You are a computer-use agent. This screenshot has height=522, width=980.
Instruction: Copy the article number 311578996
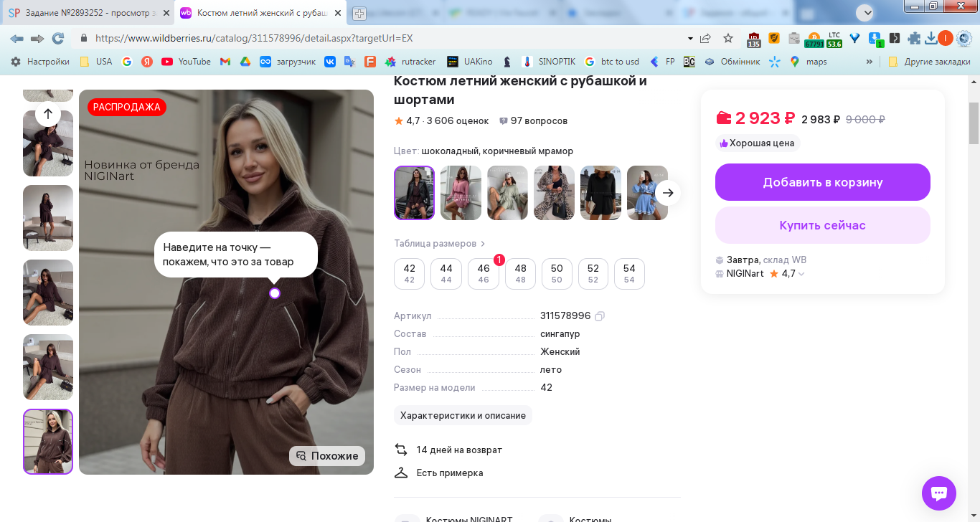click(600, 316)
